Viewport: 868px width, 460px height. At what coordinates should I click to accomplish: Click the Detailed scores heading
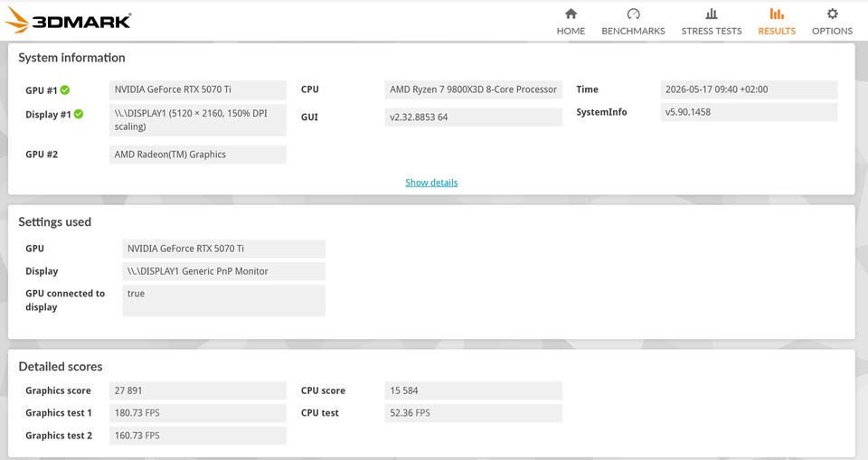[x=61, y=366]
